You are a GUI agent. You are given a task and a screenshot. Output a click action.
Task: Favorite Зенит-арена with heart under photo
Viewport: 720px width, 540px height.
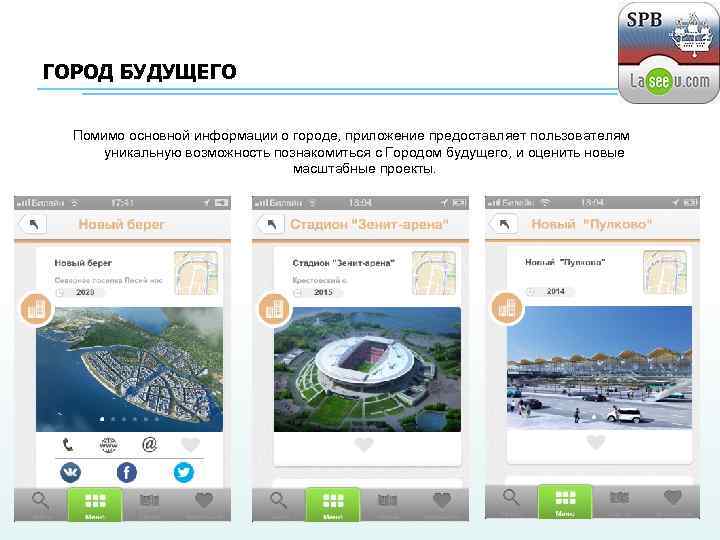pyautogui.click(x=364, y=444)
